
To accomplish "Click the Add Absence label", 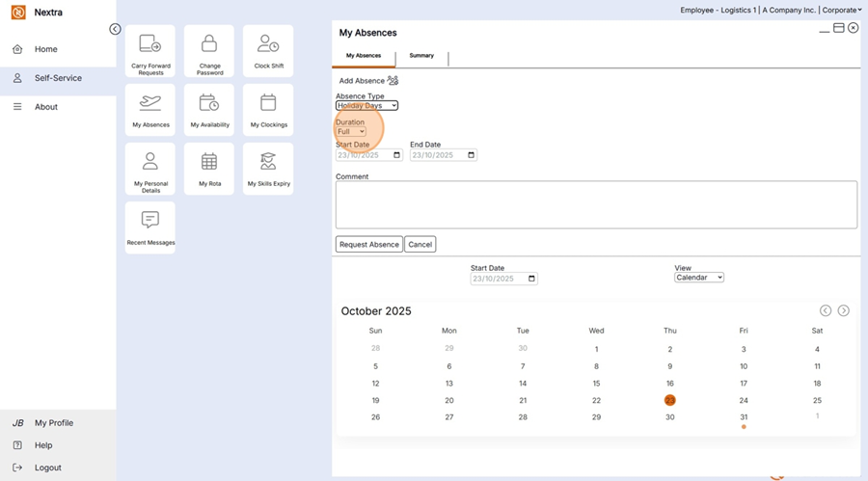I will point(362,81).
